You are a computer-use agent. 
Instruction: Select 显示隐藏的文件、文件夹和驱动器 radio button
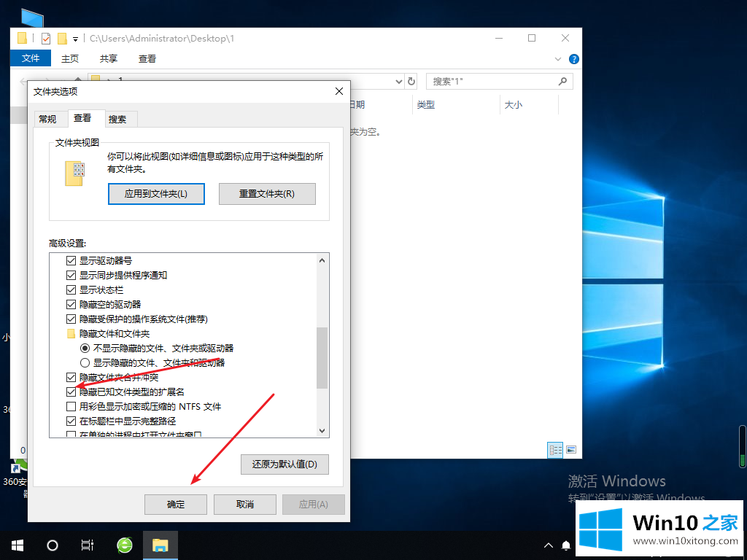(x=85, y=363)
